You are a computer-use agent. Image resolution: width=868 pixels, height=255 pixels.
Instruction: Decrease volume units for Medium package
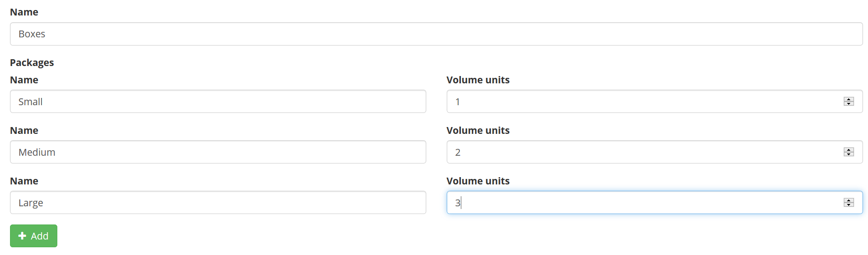(x=848, y=154)
